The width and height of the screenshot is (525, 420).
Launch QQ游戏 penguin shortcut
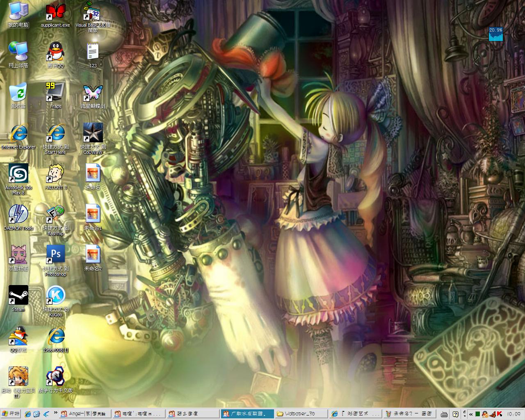[x=18, y=339]
